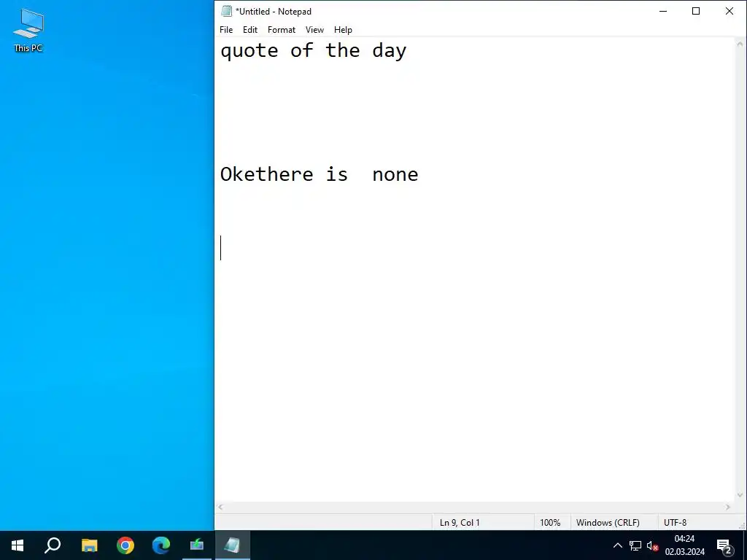
Task: Open the View menu
Action: 314,29
